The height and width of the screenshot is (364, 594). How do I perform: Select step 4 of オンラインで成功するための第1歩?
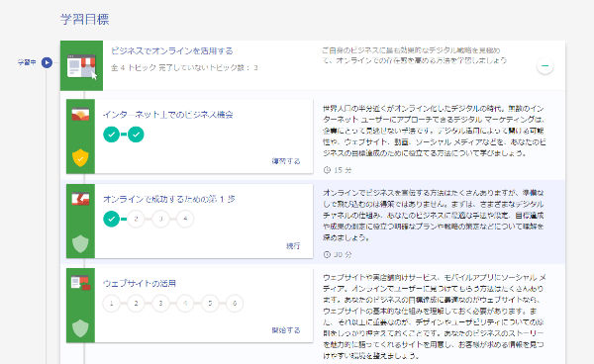(x=185, y=219)
